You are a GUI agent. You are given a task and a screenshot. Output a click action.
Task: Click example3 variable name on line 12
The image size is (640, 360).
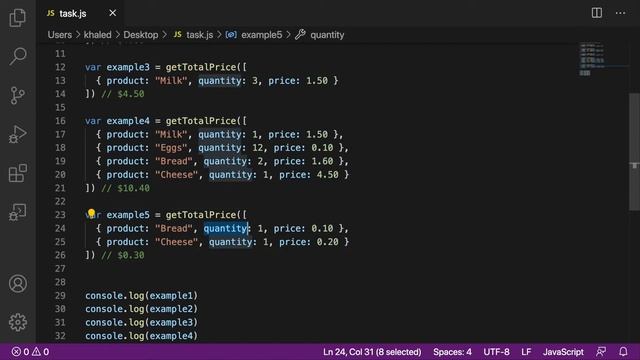click(x=128, y=67)
